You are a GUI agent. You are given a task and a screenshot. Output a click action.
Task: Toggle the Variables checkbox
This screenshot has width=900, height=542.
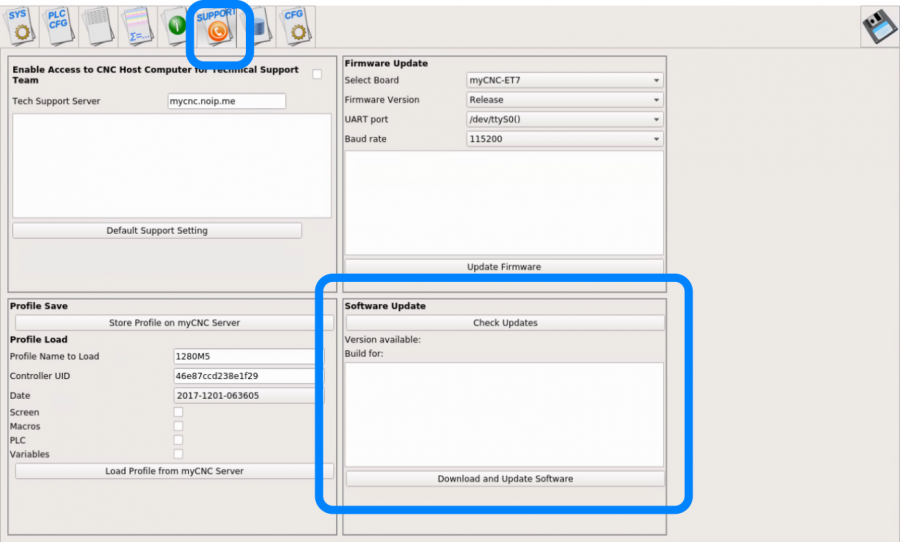[x=178, y=454]
